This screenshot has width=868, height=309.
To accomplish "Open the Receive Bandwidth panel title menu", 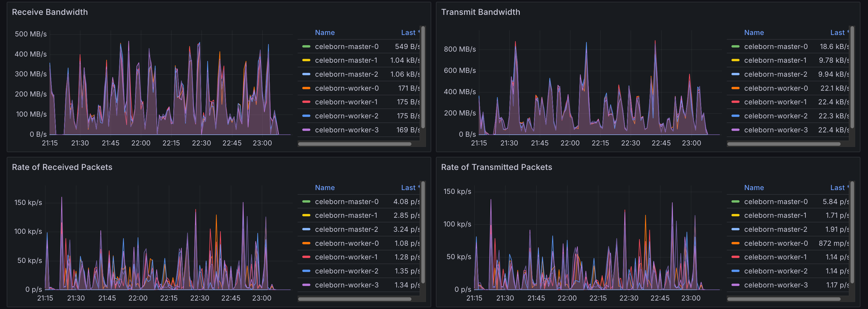I will tap(50, 12).
